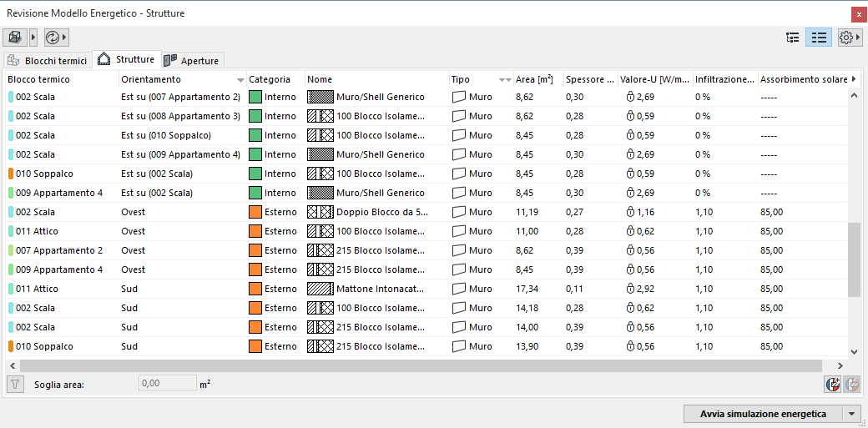Switch to tree list view
This screenshot has width=868, height=428.
pos(792,38)
